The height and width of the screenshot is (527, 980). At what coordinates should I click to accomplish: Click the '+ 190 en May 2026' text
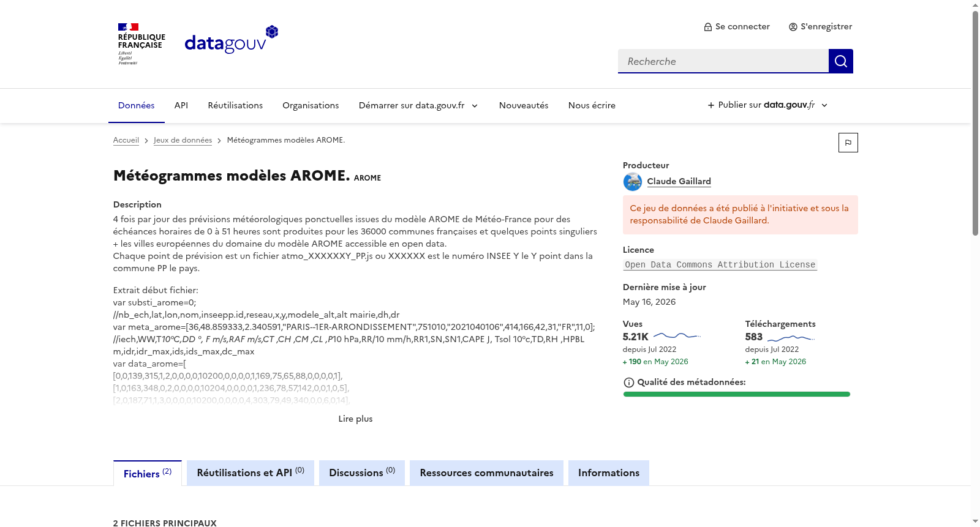point(655,362)
